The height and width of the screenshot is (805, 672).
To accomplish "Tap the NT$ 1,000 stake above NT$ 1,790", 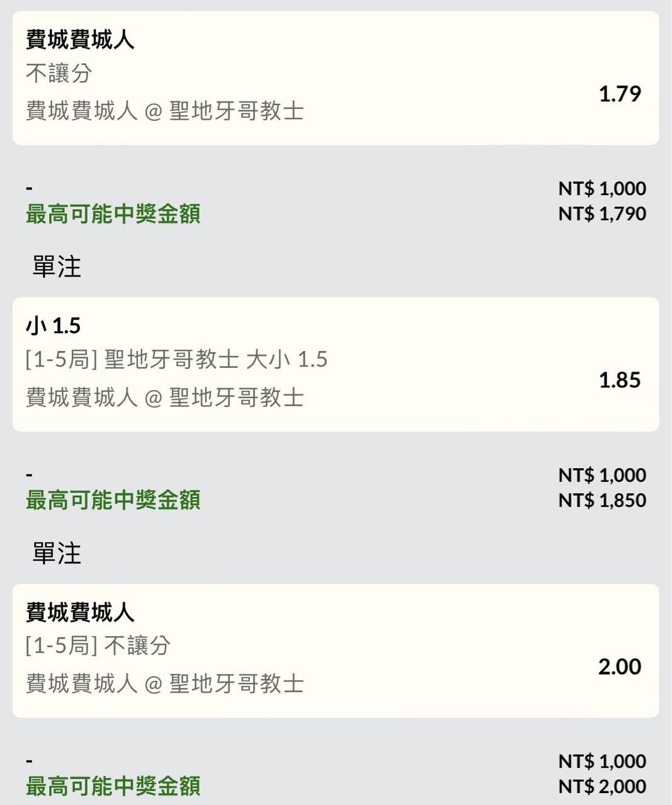I will point(602,188).
